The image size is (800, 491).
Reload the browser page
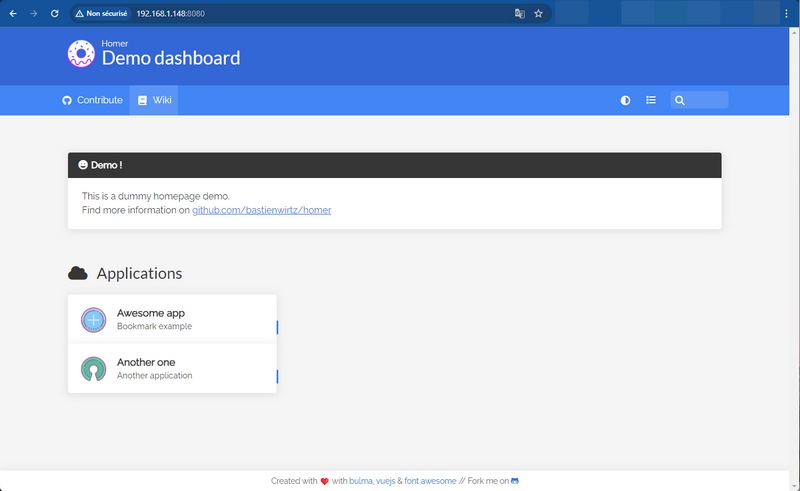tap(55, 14)
